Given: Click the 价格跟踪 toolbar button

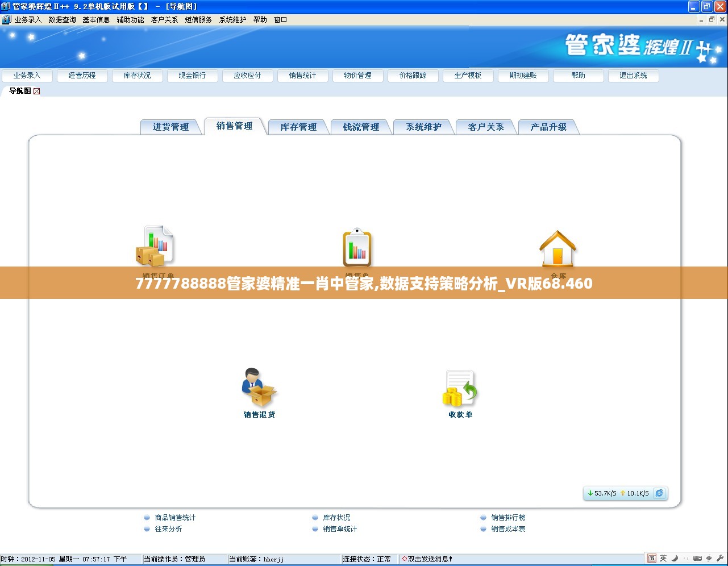Looking at the screenshot, I should 413,76.
